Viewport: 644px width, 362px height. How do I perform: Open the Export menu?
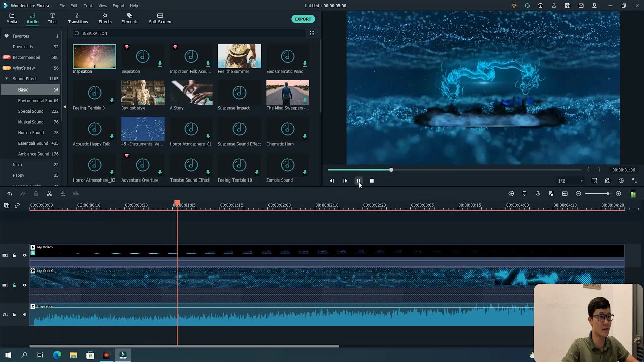click(x=118, y=6)
